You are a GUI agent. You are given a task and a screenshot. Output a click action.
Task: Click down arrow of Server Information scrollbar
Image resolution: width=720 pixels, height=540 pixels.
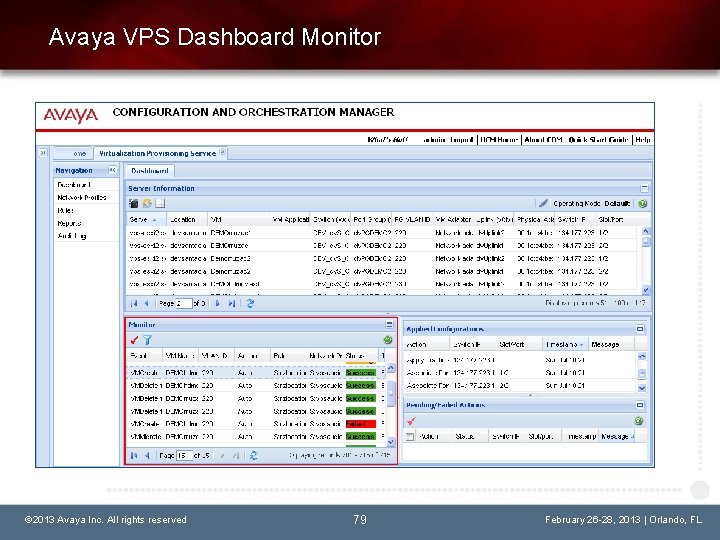(646, 289)
